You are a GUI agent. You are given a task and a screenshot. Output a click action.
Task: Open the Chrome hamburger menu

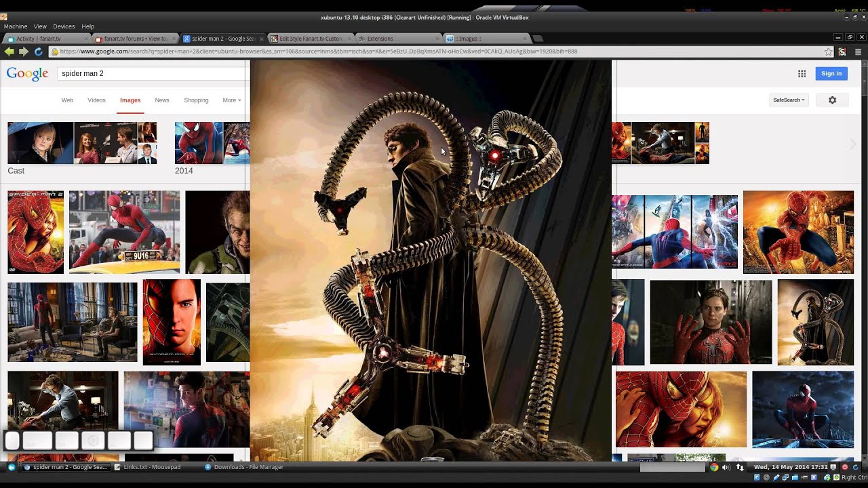[858, 52]
